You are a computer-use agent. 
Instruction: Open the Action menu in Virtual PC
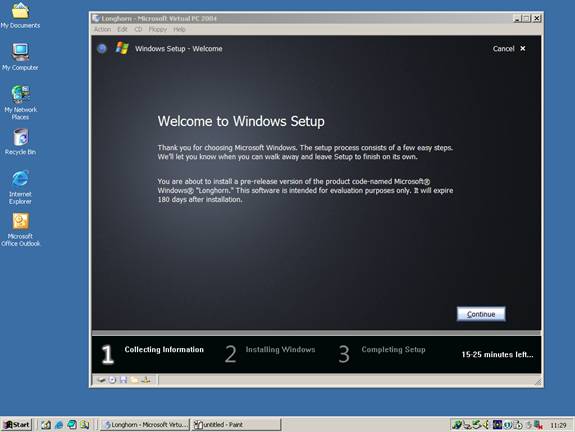click(102, 29)
